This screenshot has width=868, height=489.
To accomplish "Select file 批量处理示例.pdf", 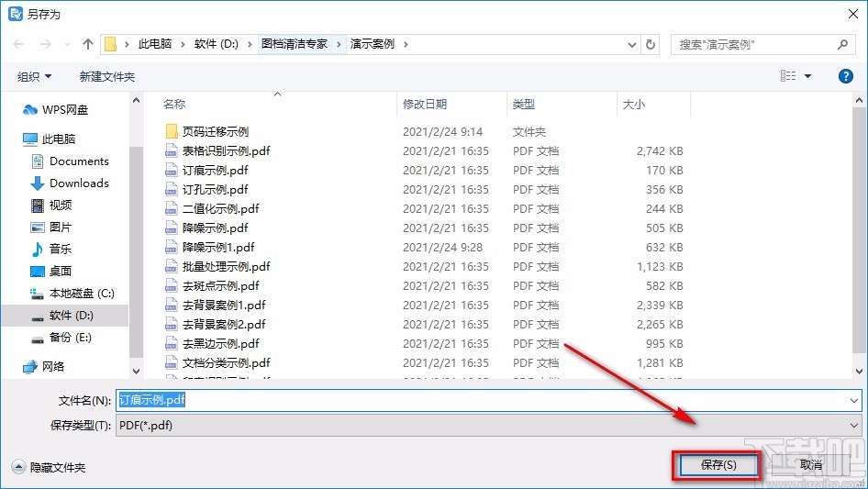I will tap(226, 267).
